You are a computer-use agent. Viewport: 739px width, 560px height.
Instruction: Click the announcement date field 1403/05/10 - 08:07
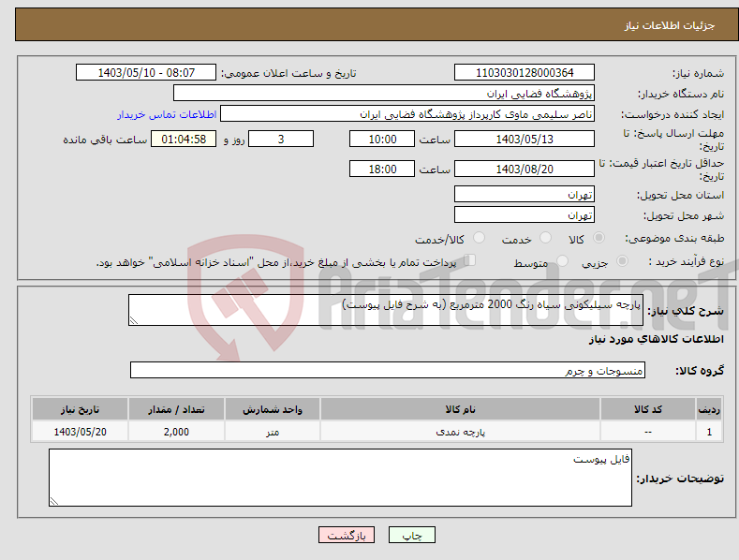pyautogui.click(x=146, y=73)
